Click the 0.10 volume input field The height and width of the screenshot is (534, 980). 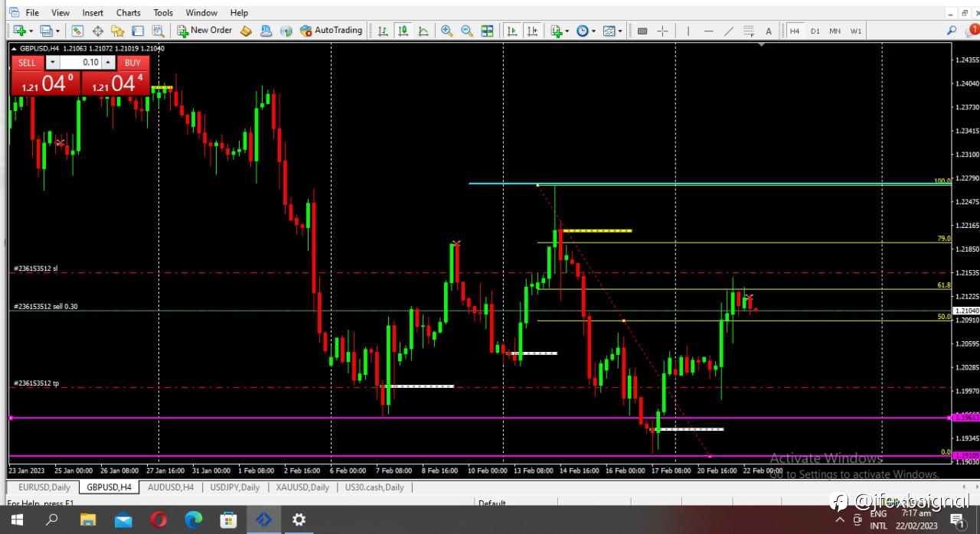click(80, 63)
